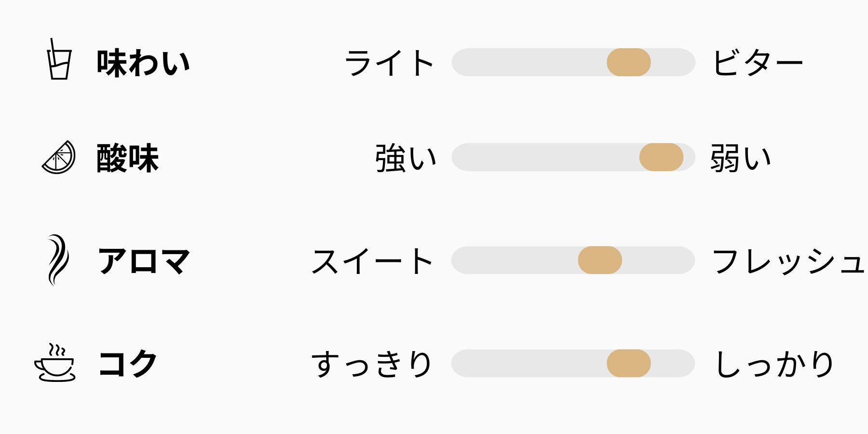This screenshot has height=434, width=868.
Task: Click the aroma steam wisp icon
Action: pos(58,260)
